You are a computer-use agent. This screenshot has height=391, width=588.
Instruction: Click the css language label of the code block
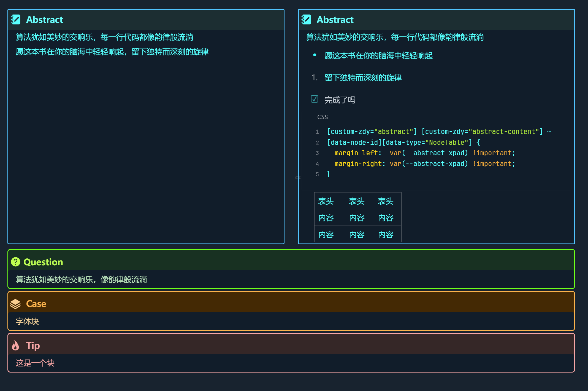click(323, 117)
